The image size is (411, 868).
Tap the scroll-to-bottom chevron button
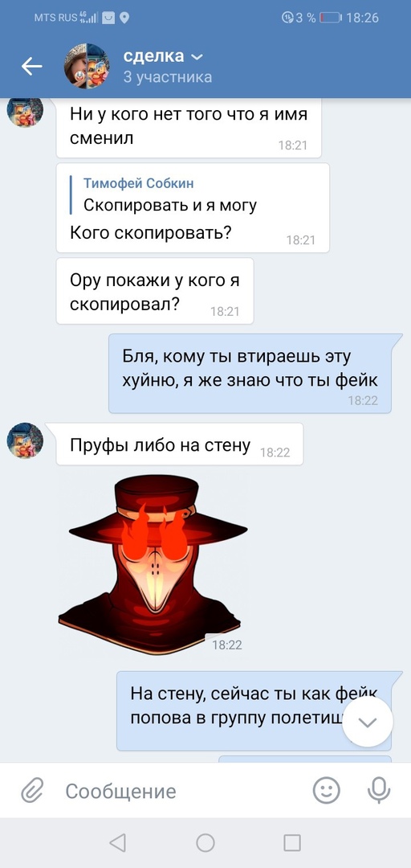coord(368,722)
